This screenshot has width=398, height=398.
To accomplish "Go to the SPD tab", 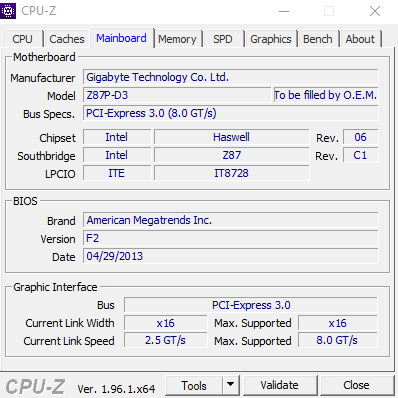I will click(223, 39).
